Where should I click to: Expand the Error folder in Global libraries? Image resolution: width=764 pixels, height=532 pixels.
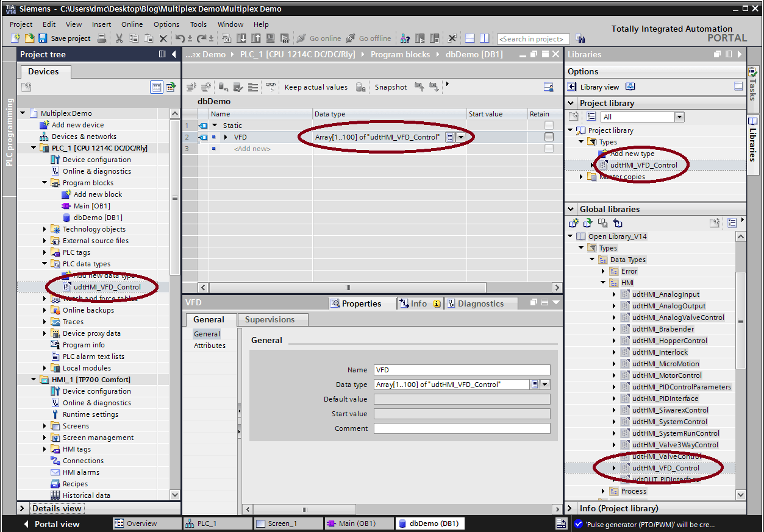pyautogui.click(x=603, y=271)
